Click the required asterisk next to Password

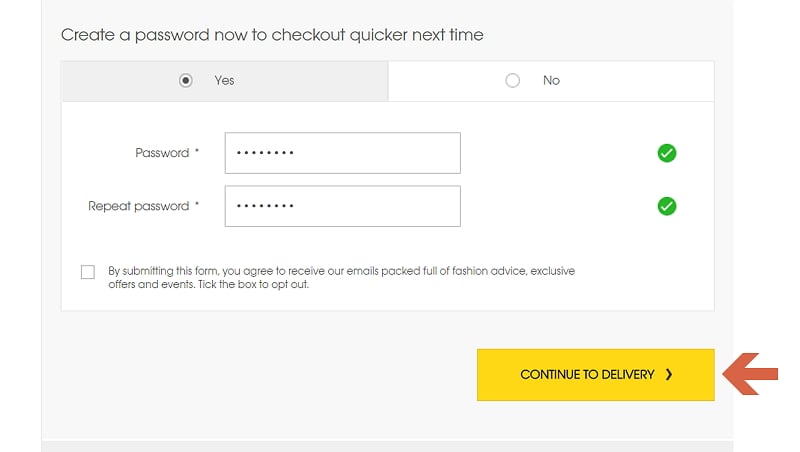197,151
